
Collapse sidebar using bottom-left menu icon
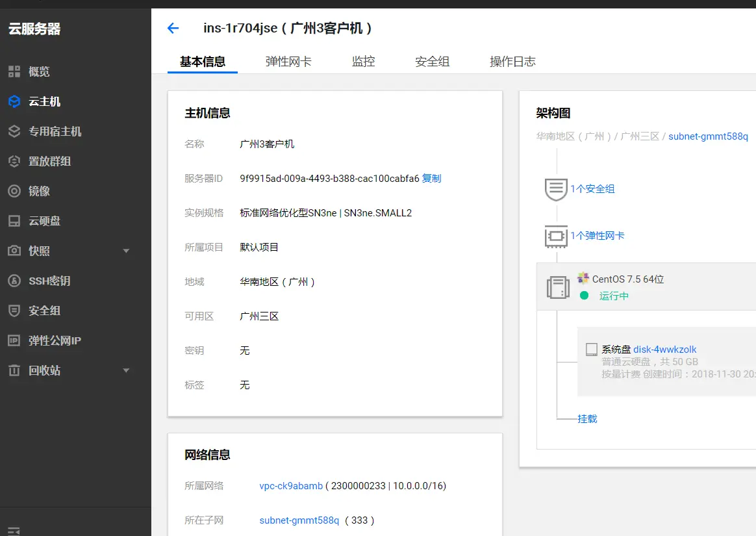coord(14,531)
